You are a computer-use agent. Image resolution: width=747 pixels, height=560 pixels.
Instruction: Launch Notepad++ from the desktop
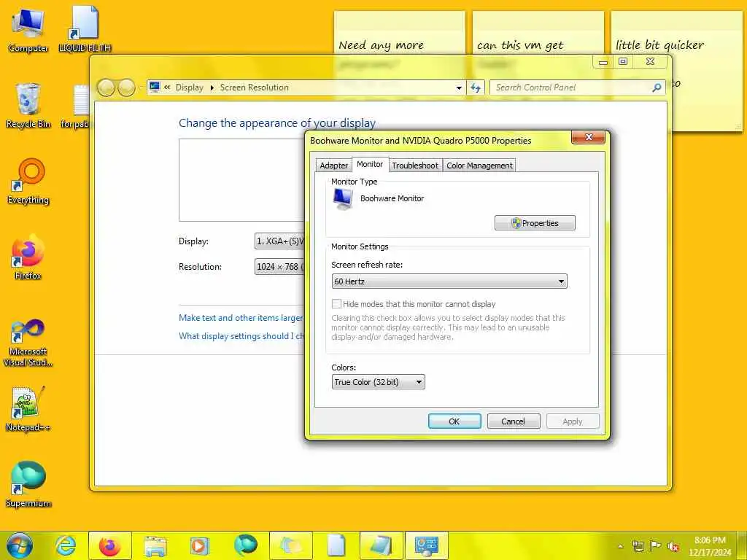click(28, 410)
